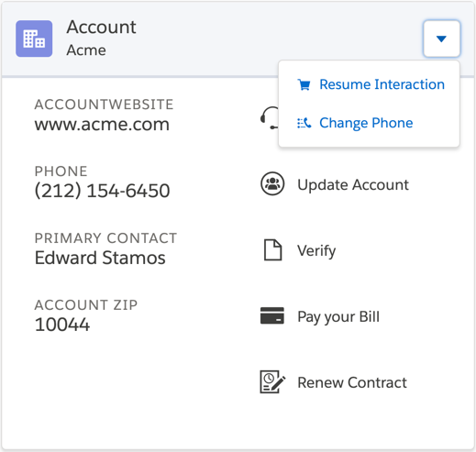Viewport: 476px width, 452px height.
Task: Click the phone change icon
Action: point(304,123)
